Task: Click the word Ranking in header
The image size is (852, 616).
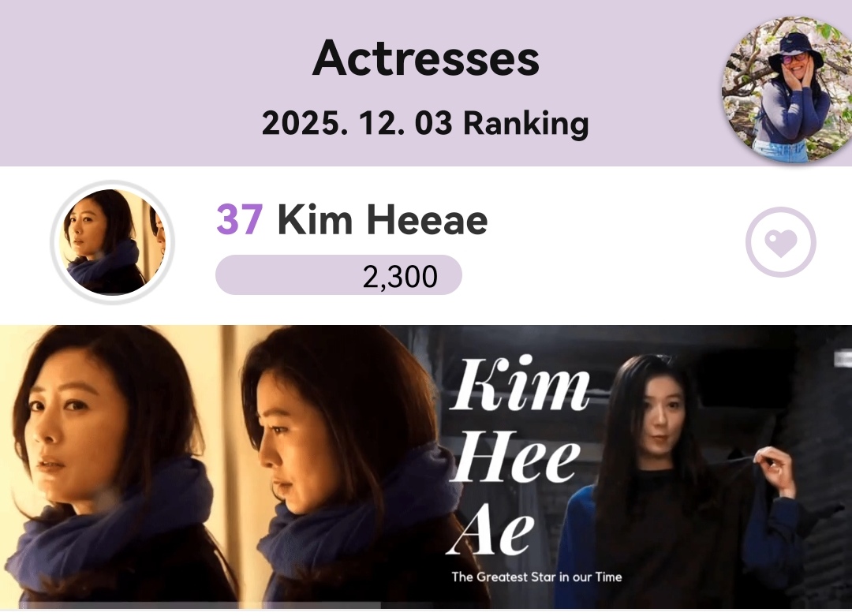Action: tap(526, 124)
